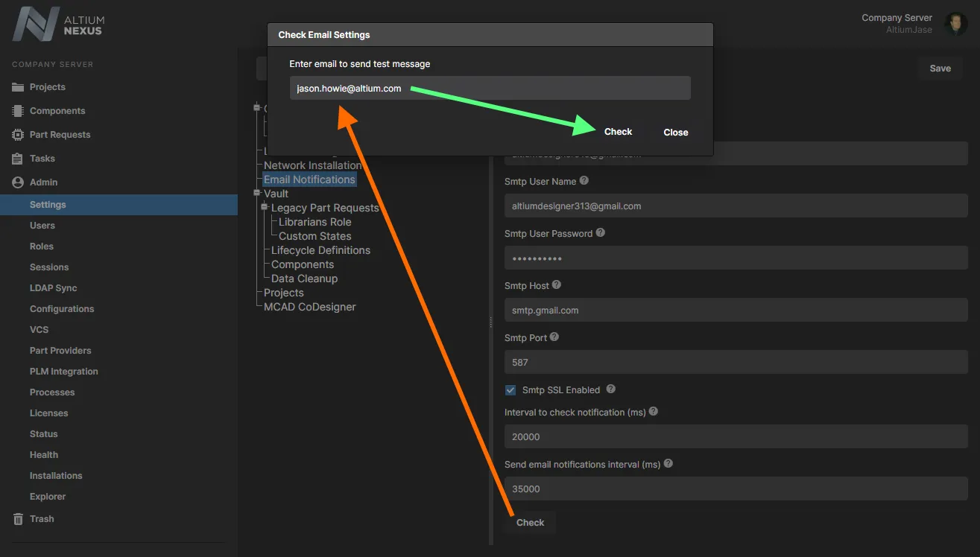This screenshot has width=980, height=557.
Task: Click the Send email notifications interval field
Action: tap(736, 489)
